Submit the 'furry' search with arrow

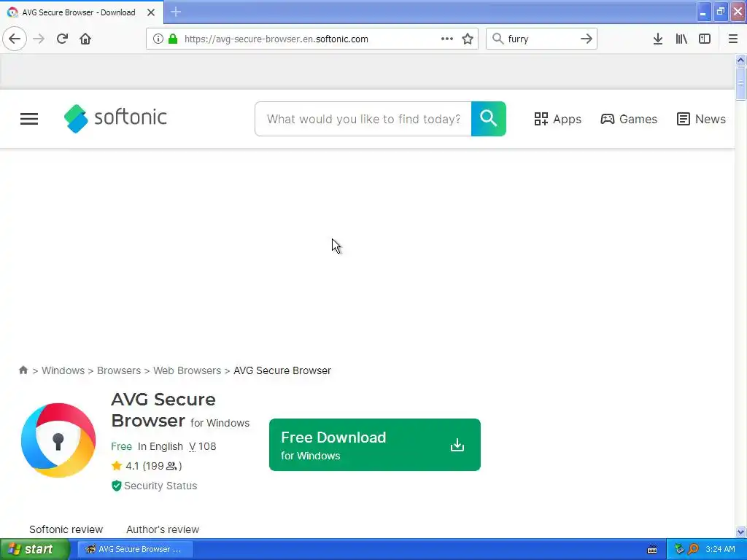tap(587, 39)
